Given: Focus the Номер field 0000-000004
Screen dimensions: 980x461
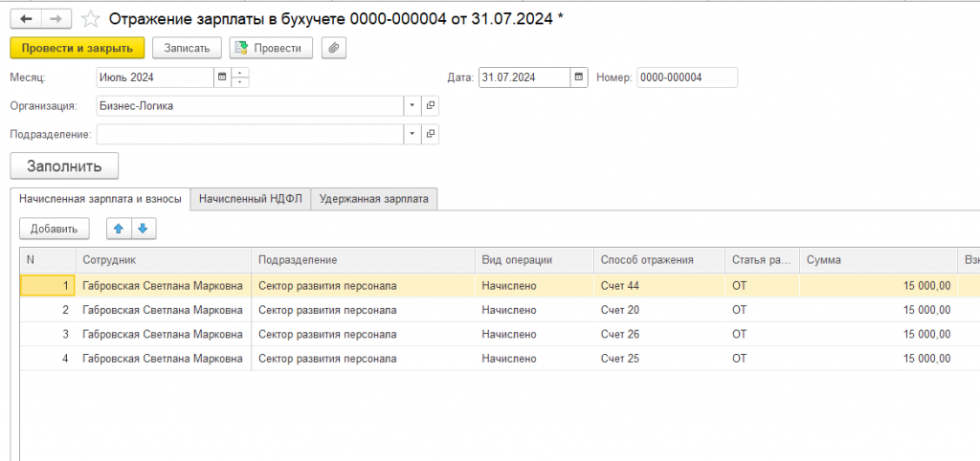Looking at the screenshot, I should click(x=687, y=77).
